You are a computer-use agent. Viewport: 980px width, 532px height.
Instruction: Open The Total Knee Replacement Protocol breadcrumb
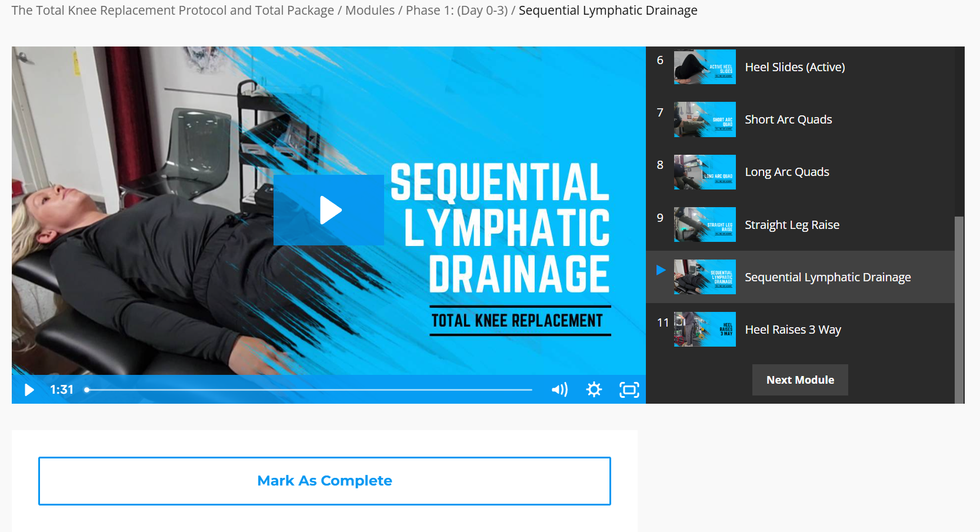[x=173, y=11]
